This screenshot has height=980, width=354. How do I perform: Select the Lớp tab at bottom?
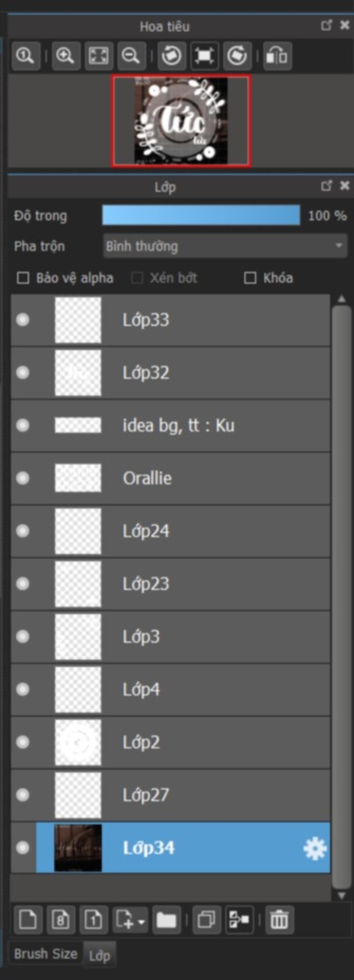pos(100,955)
